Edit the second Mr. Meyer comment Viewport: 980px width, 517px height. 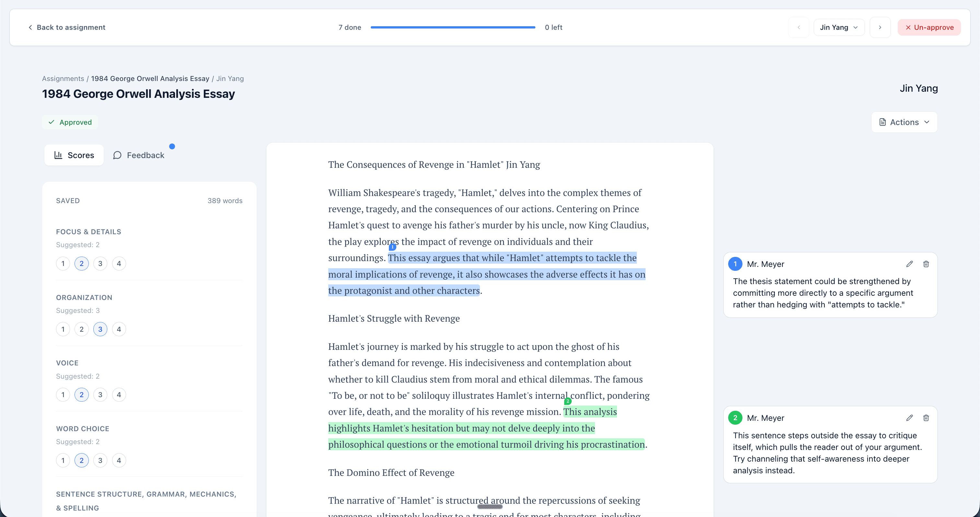point(910,418)
